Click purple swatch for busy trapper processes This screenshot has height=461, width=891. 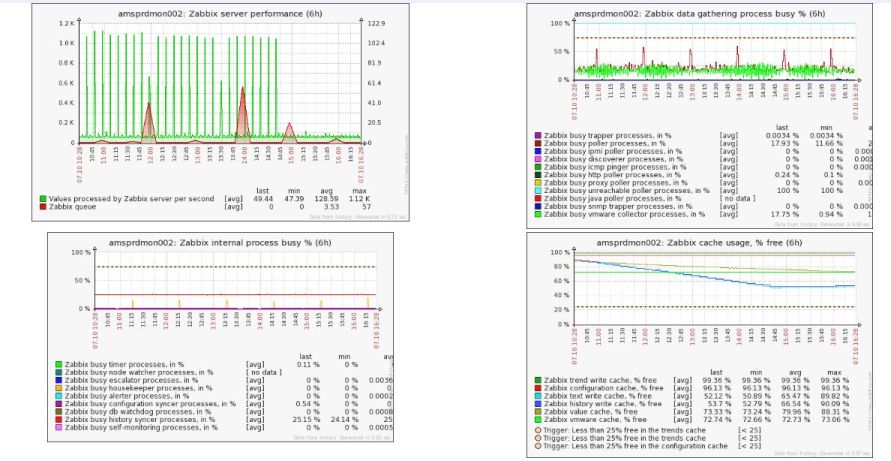point(538,136)
